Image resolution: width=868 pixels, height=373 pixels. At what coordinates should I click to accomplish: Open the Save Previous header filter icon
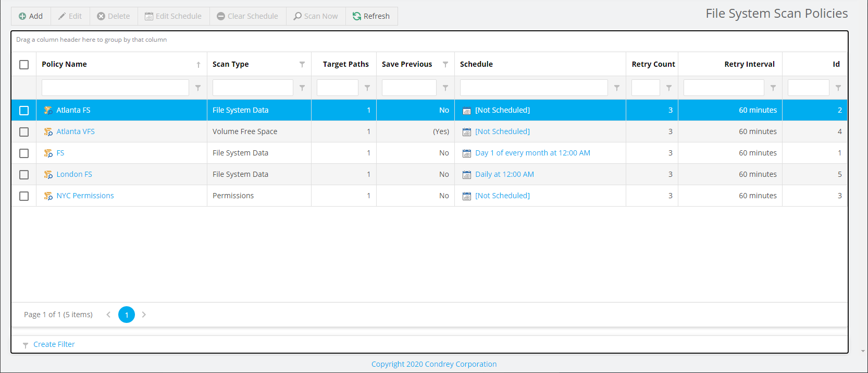[445, 64]
